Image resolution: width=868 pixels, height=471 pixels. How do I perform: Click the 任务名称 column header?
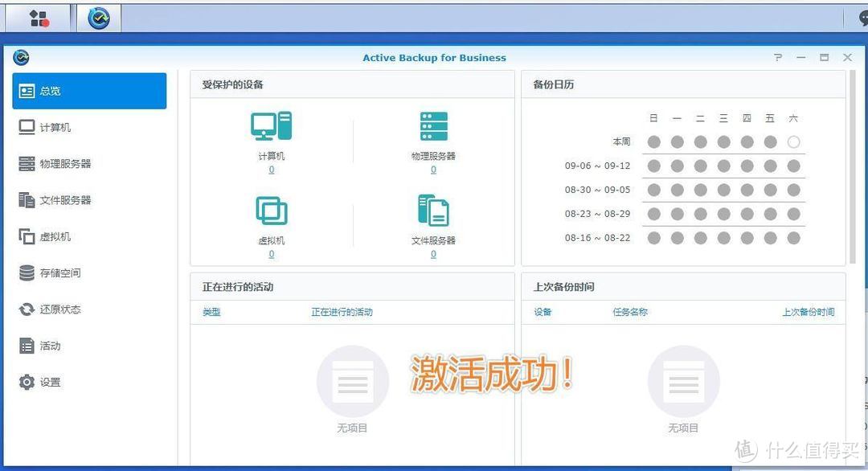(x=630, y=312)
